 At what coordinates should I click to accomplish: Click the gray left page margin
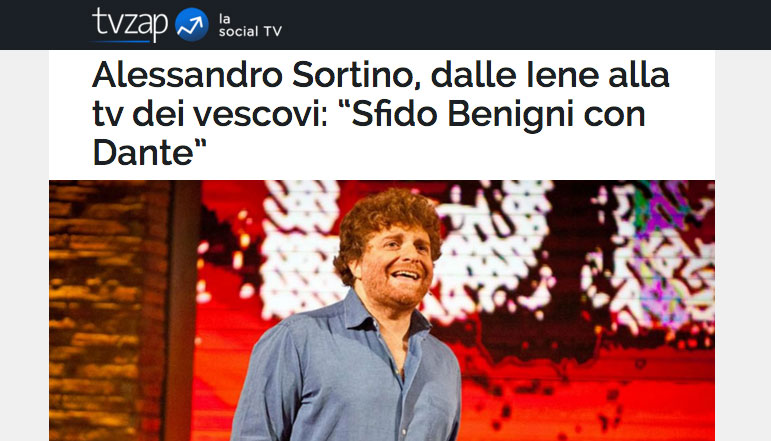point(24,245)
